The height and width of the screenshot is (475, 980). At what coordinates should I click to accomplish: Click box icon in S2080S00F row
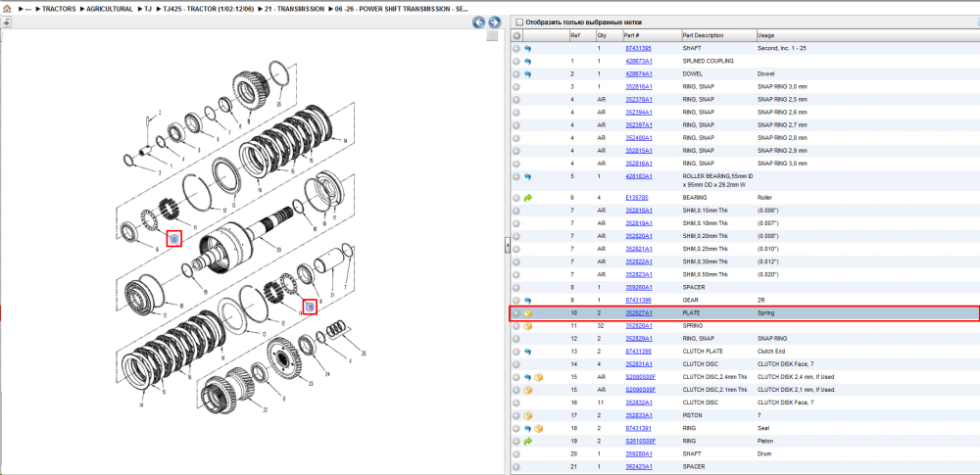point(539,377)
